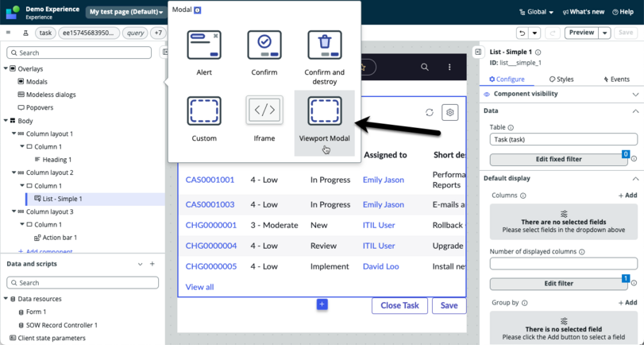Switch to the Events tab
Screen dimensions: 644x345
tap(616, 79)
